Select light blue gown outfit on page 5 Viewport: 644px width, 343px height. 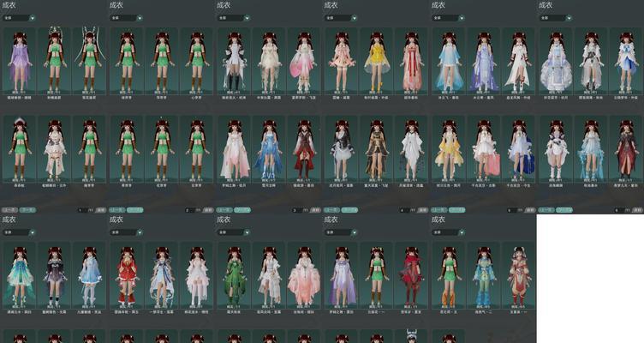coord(449,61)
